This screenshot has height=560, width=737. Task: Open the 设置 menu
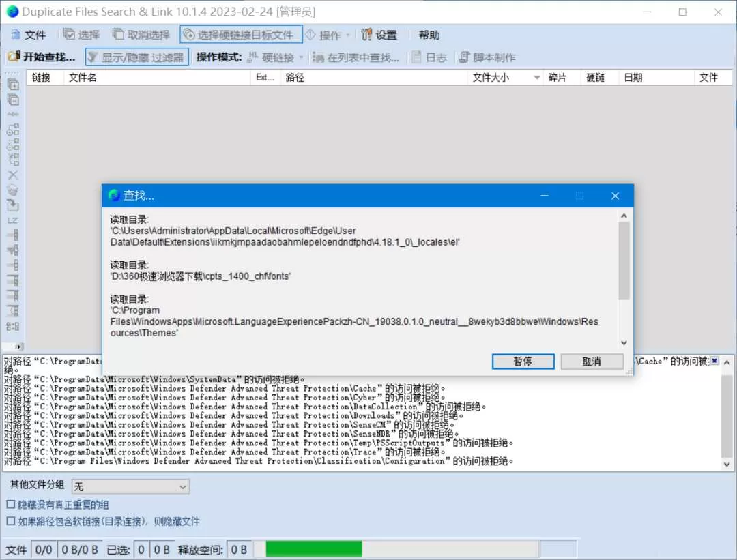pos(379,35)
